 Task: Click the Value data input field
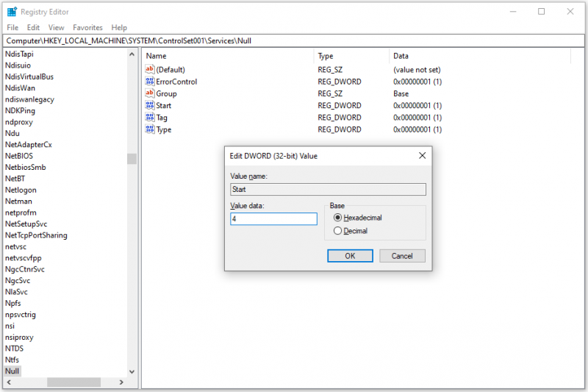tap(273, 218)
